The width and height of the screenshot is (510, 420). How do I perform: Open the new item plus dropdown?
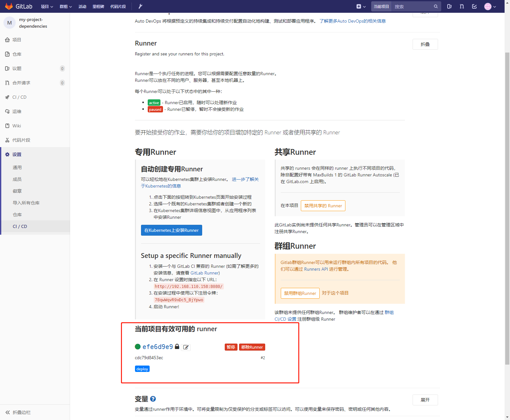click(361, 6)
